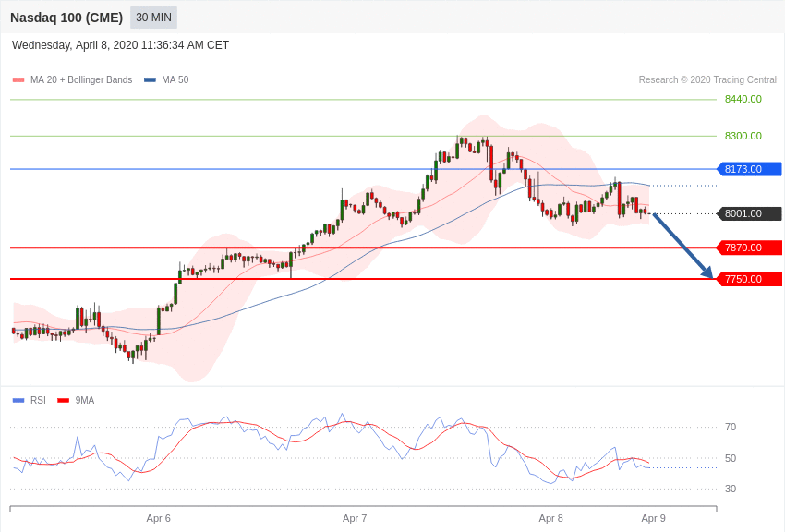The image size is (785, 532).
Task: Click the MA 20 + Bollinger Bands legend label
Action: coord(81,79)
